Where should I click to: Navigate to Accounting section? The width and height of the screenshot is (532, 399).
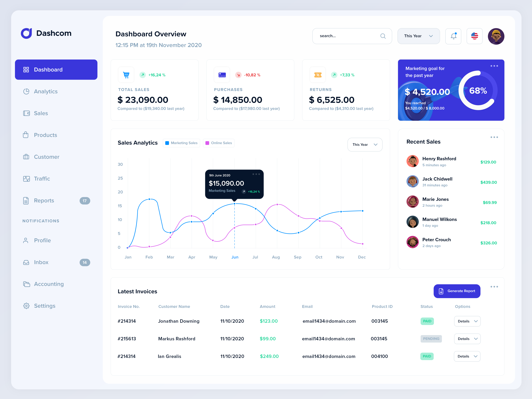pyautogui.click(x=49, y=284)
